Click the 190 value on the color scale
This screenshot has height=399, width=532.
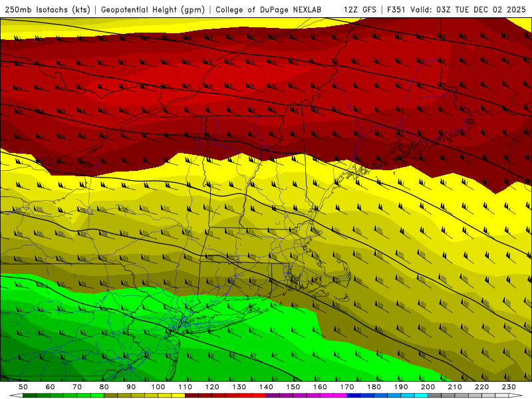(402, 387)
